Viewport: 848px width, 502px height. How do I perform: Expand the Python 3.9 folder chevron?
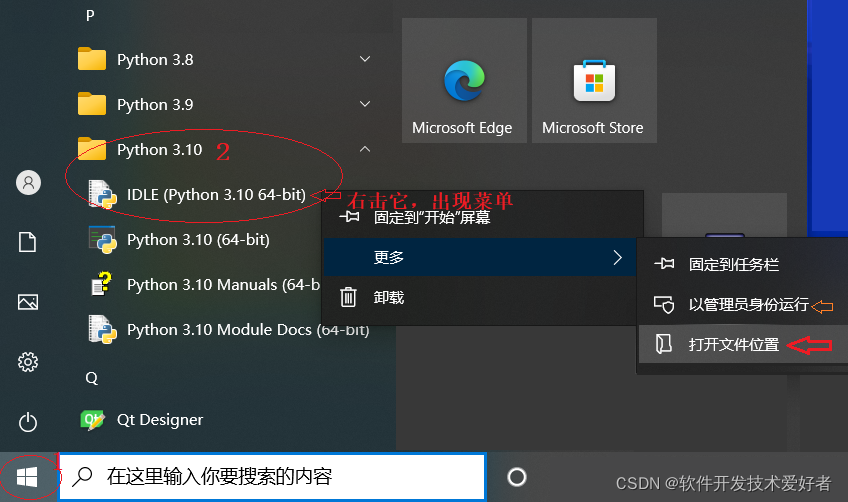pos(365,104)
